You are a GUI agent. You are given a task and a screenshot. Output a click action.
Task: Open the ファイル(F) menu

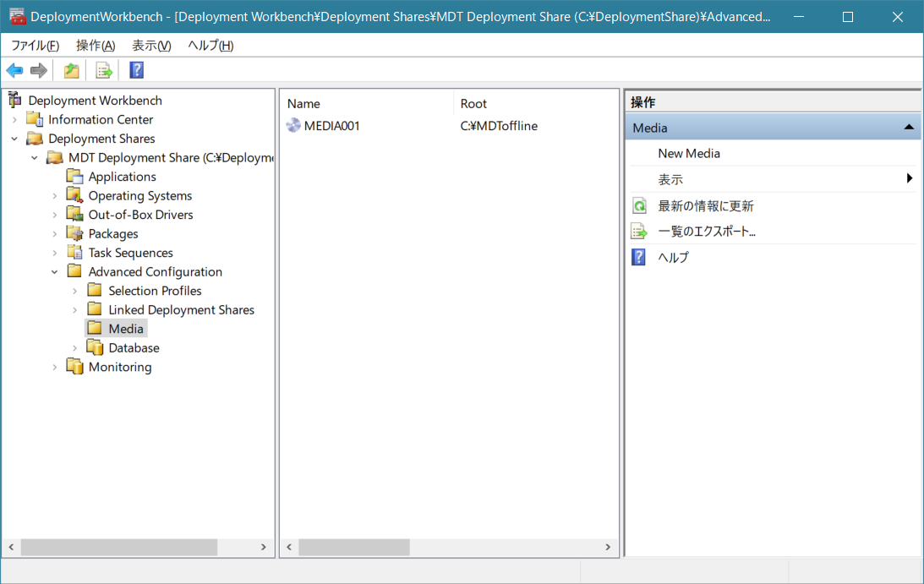point(36,46)
